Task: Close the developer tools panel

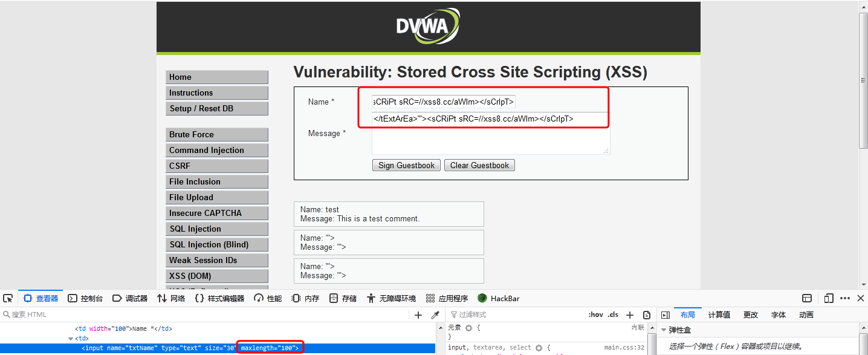Action: 860,298
